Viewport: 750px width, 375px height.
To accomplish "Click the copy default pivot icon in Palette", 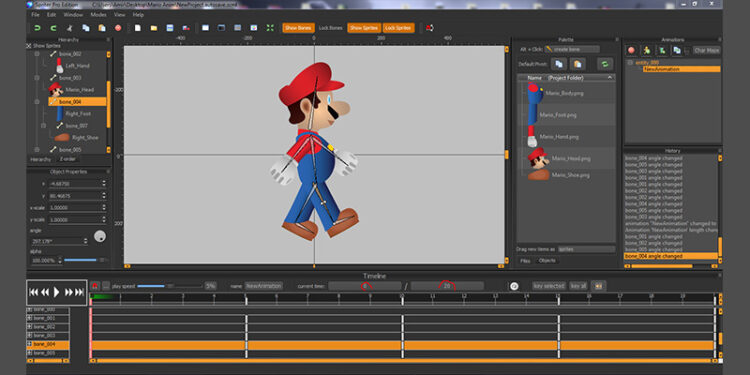I will click(x=559, y=64).
